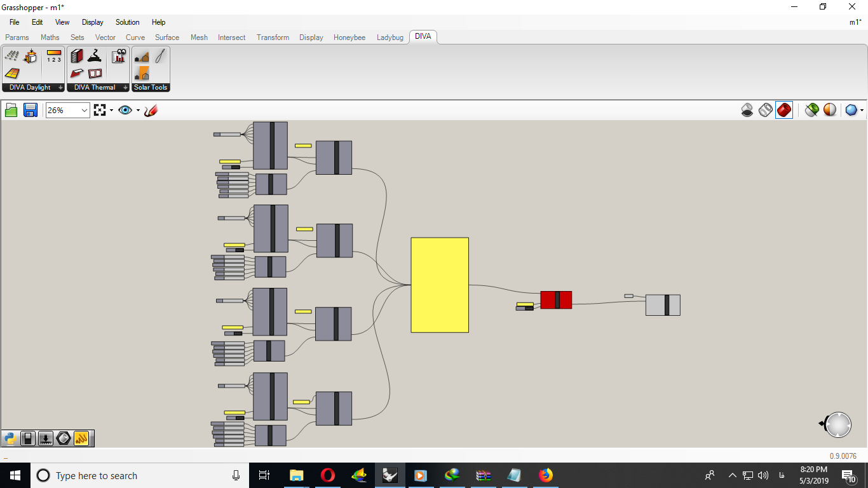Choose the binoculars chart viewer component
This screenshot has width=868, height=488.
click(x=119, y=56)
